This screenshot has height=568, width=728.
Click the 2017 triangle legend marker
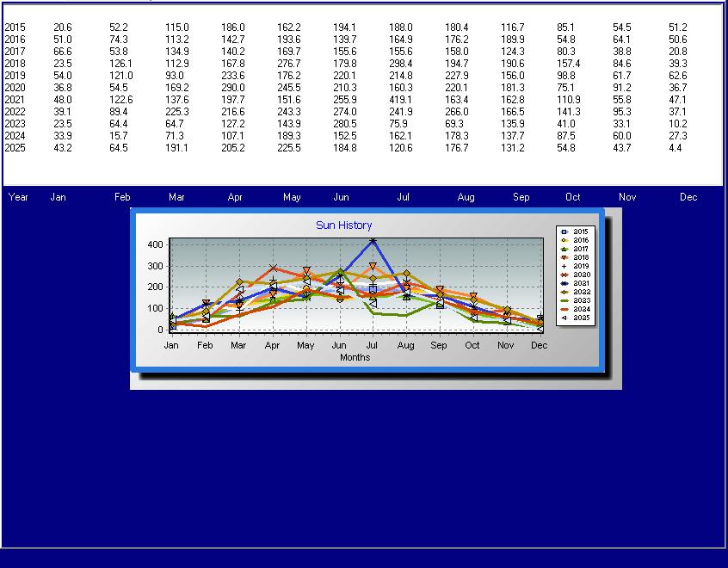click(564, 249)
